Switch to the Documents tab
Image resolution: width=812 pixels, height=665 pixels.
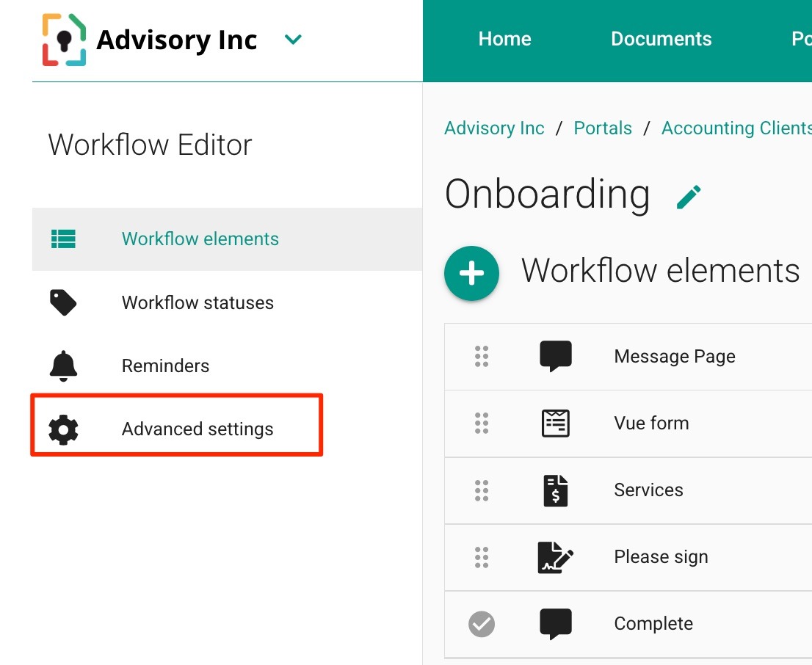tap(660, 39)
